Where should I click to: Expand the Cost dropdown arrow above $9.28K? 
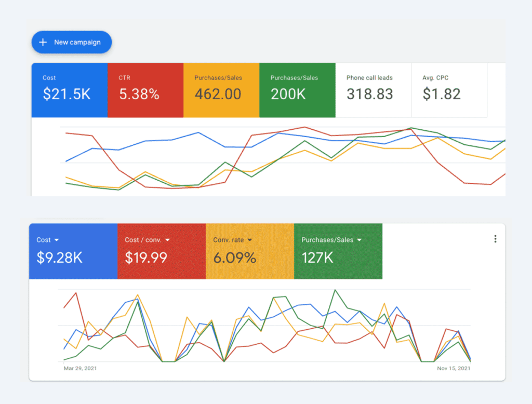click(57, 240)
